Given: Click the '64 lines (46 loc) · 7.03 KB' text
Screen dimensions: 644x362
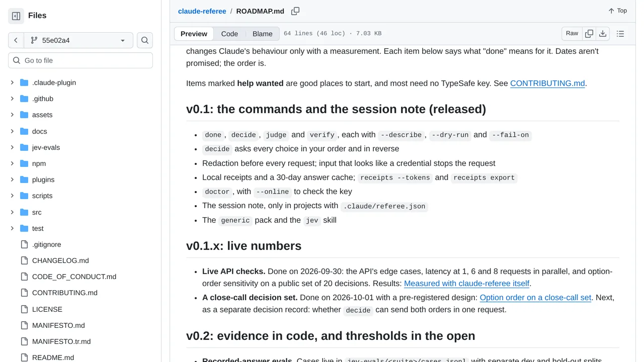Looking at the screenshot, I should tap(333, 34).
